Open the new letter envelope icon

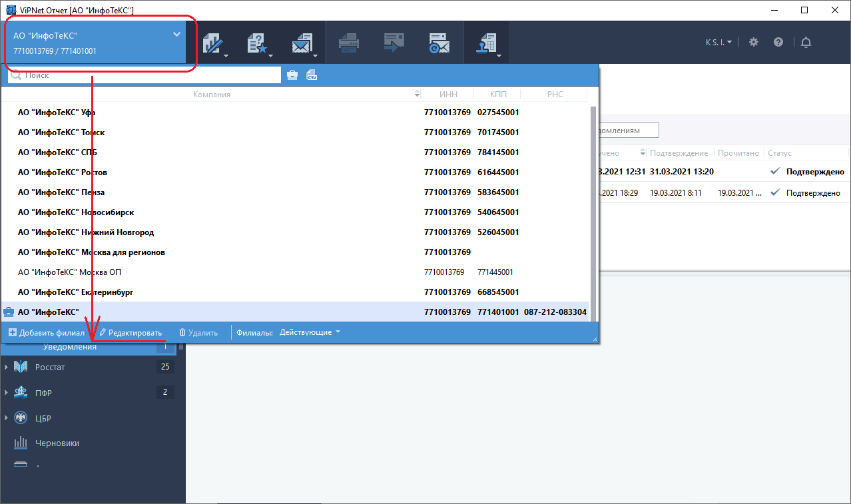pyautogui.click(x=302, y=43)
